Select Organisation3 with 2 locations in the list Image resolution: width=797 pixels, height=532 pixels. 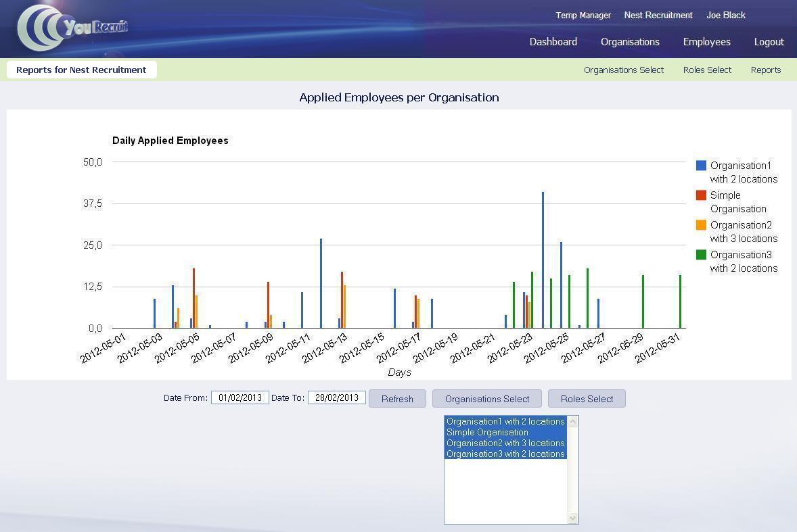(505, 454)
